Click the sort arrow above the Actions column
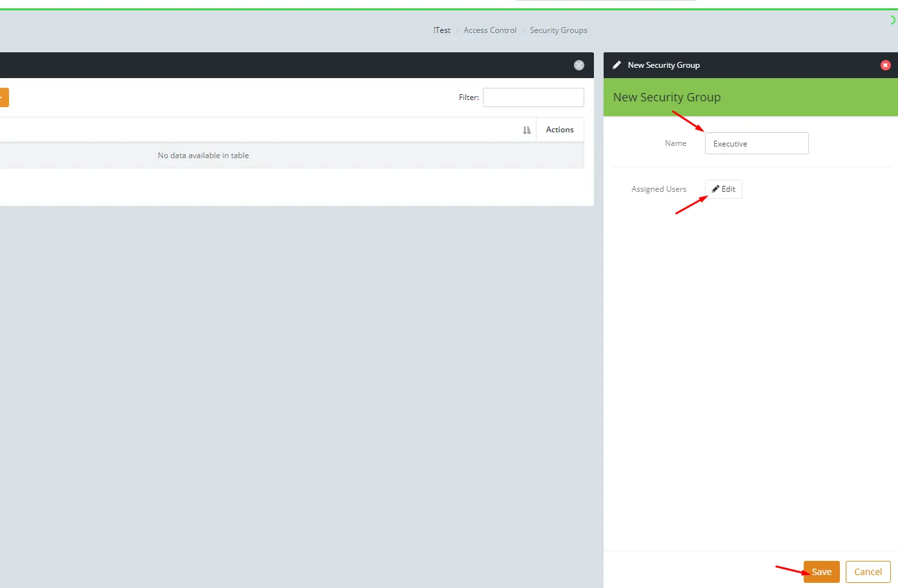This screenshot has height=588, width=898. (526, 130)
